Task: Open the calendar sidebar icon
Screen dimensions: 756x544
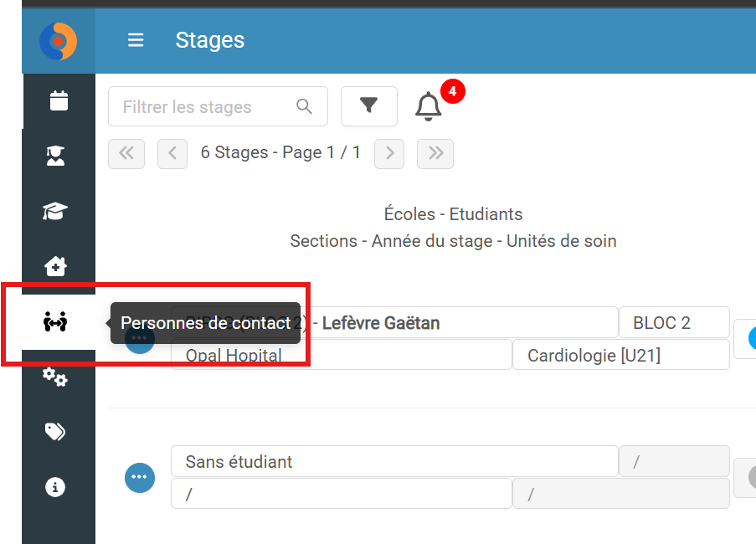Action: tap(59, 100)
